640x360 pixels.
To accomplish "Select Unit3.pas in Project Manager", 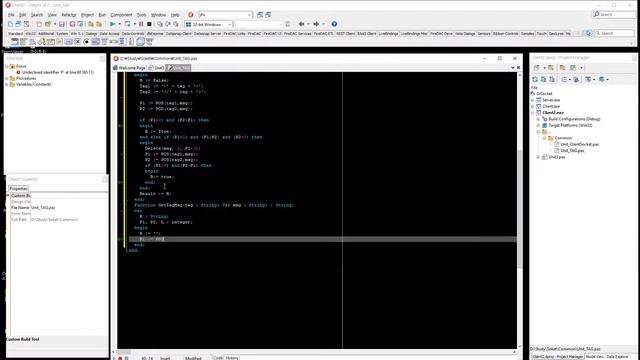I will pos(556,157).
